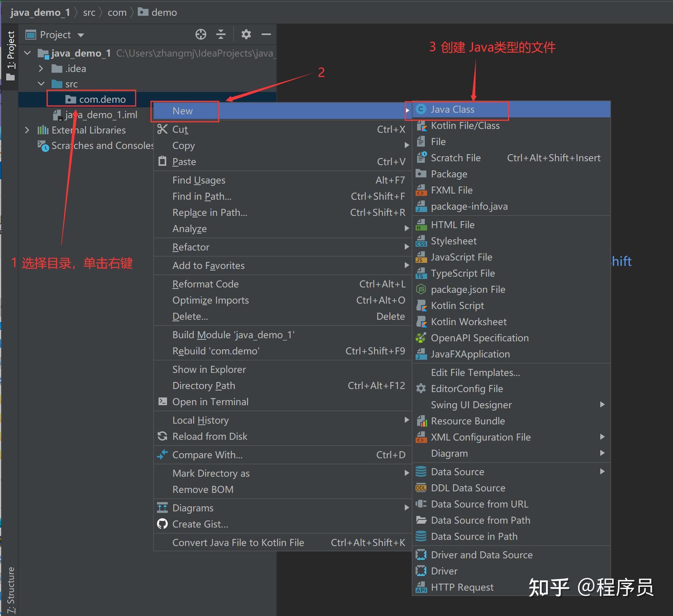This screenshot has width=673, height=616.
Task: Click the OpenAPI Specification icon
Action: coord(421,338)
